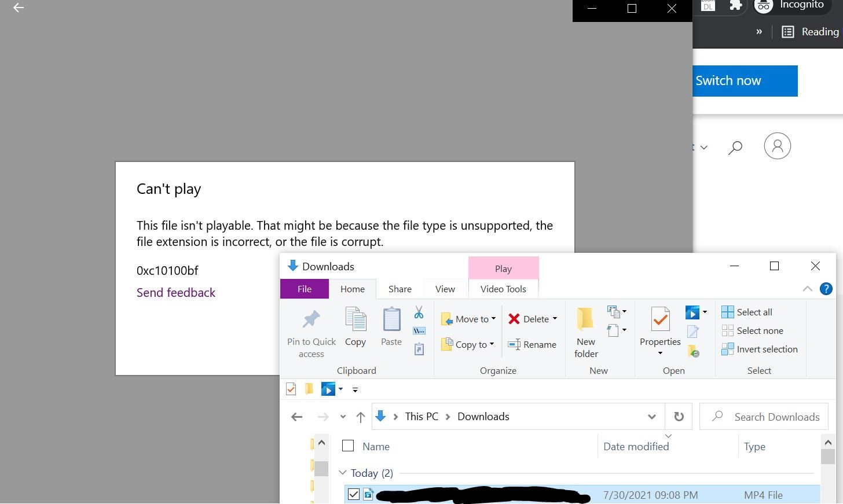Screen dimensions: 843x504
Task: Switch to the View tab
Action: [x=444, y=289]
